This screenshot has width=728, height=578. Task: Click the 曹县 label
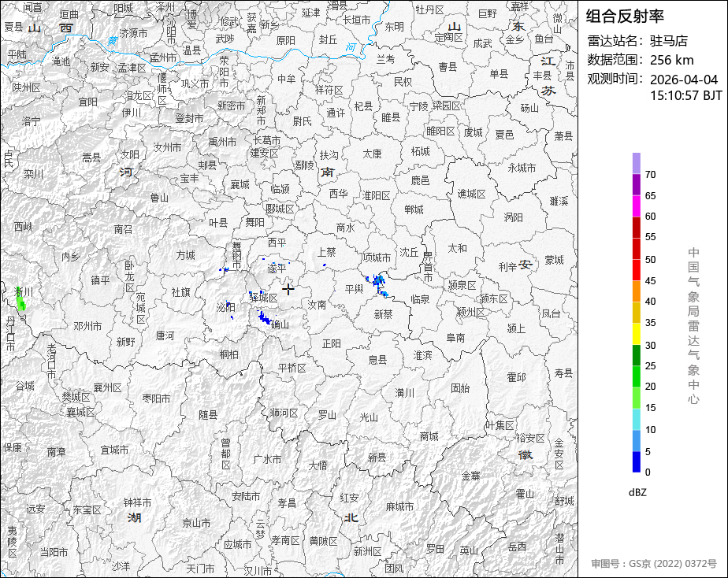coord(448,67)
